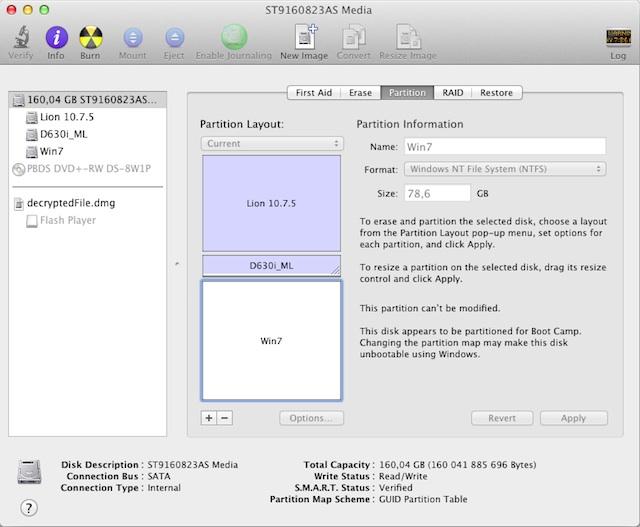
Task: Remove the partition with minus button
Action: 225,418
